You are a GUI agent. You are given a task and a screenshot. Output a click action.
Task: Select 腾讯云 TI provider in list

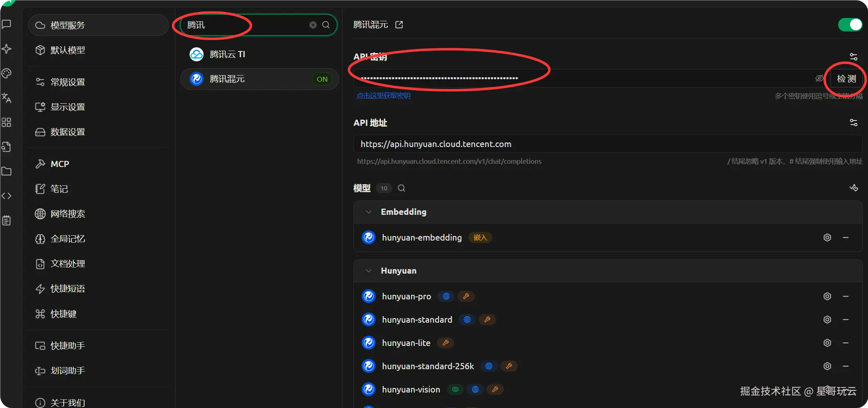260,54
